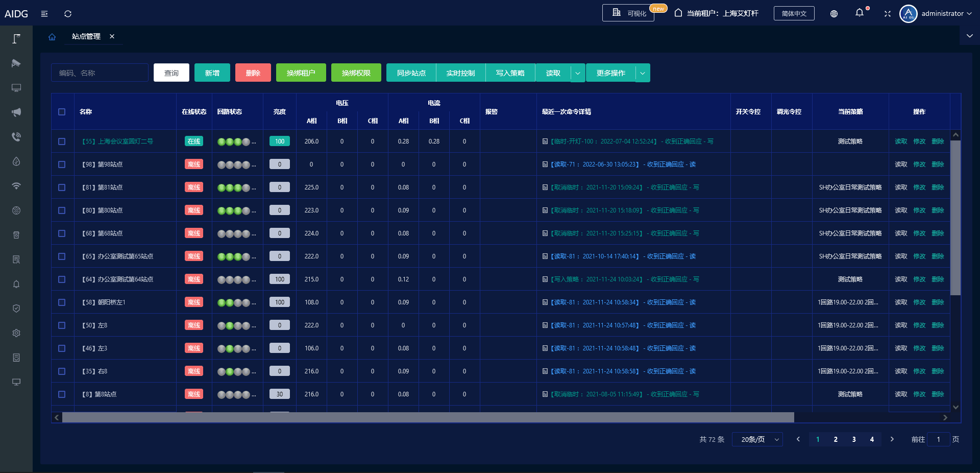Screen dimensions: 980x473
Task: Click the scroll down arrow of table
Action: point(955,407)
